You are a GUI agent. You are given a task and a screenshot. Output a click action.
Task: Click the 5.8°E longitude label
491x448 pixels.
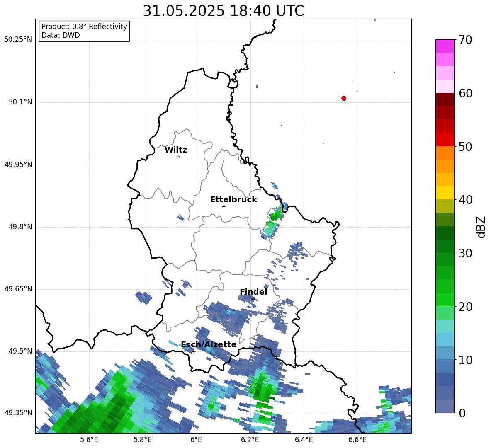pos(143,440)
